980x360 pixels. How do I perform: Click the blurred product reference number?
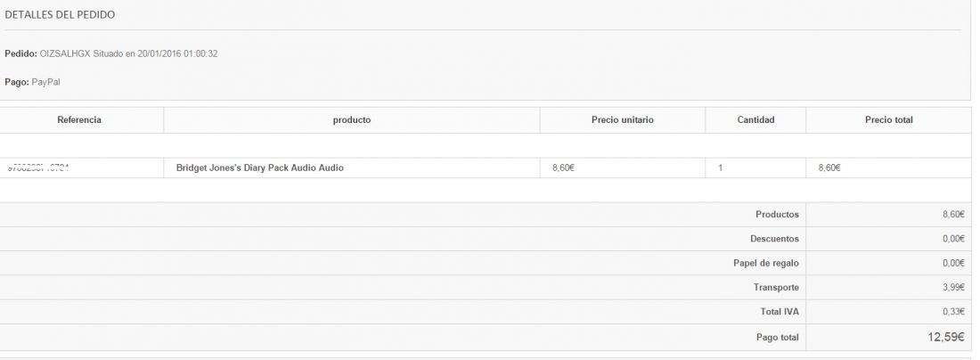coord(38,168)
